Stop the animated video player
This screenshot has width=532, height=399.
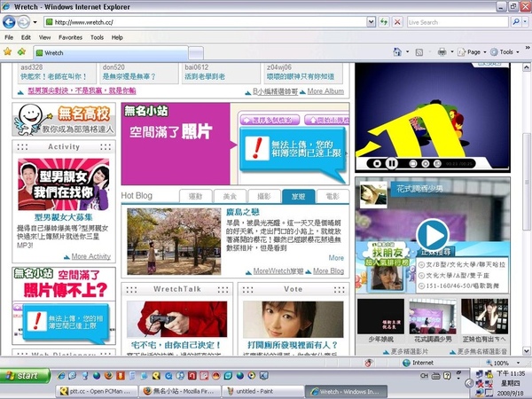(x=377, y=163)
